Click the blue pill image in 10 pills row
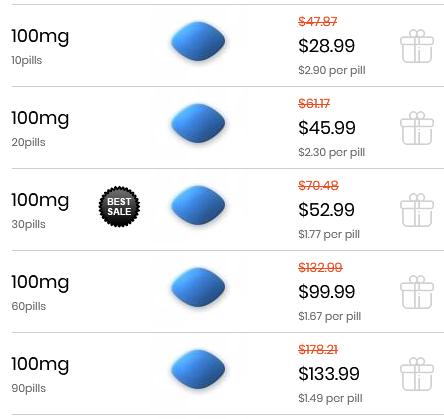The width and height of the screenshot is (444, 419). pyautogui.click(x=198, y=41)
